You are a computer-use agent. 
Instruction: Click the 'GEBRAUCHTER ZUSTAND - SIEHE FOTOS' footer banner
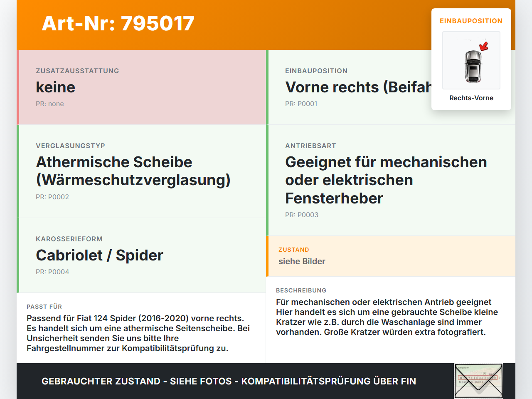click(x=229, y=381)
